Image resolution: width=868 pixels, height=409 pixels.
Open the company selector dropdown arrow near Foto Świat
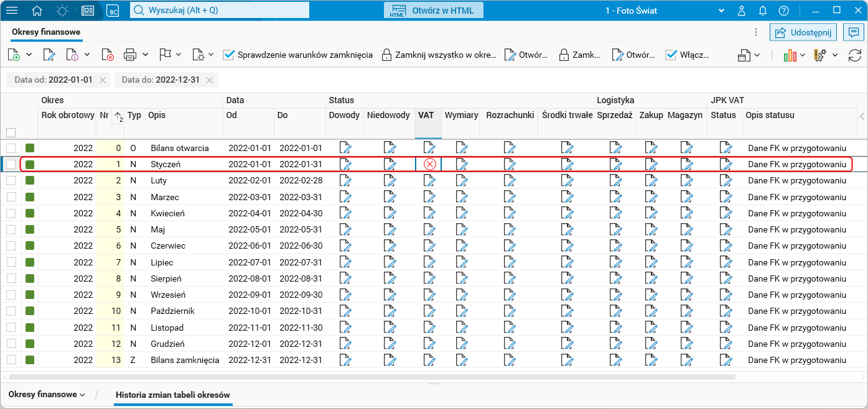click(722, 11)
